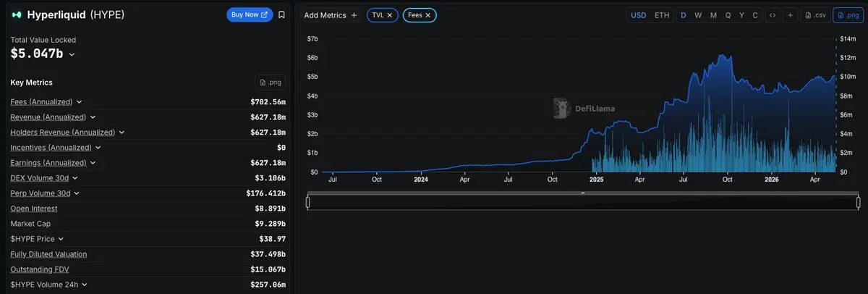Click the Buy Now button

tap(249, 14)
